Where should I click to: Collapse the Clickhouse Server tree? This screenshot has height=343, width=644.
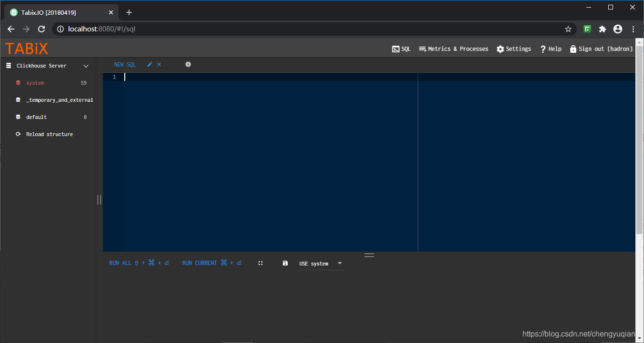86,66
